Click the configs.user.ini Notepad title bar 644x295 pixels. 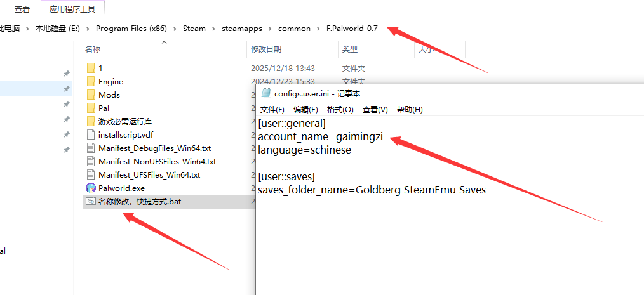click(x=450, y=93)
